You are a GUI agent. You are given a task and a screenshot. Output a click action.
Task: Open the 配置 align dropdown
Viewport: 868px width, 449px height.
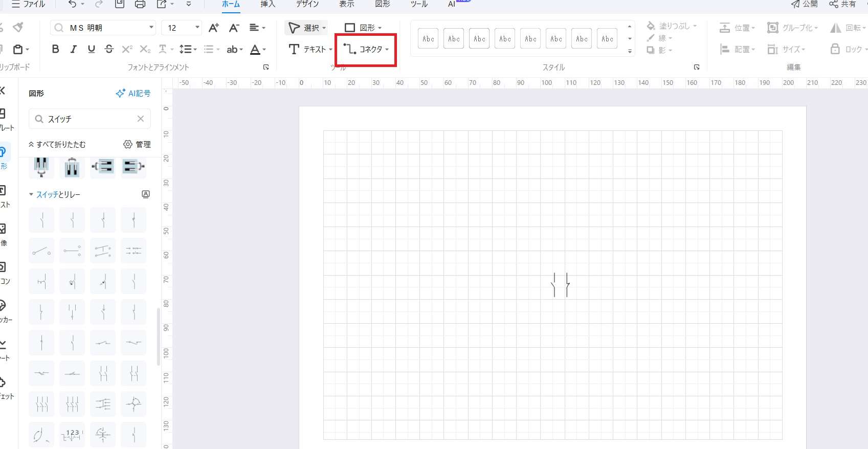tap(737, 49)
